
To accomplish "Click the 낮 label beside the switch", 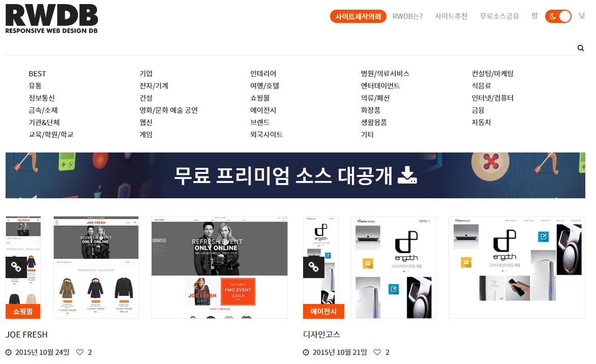I will (x=582, y=16).
